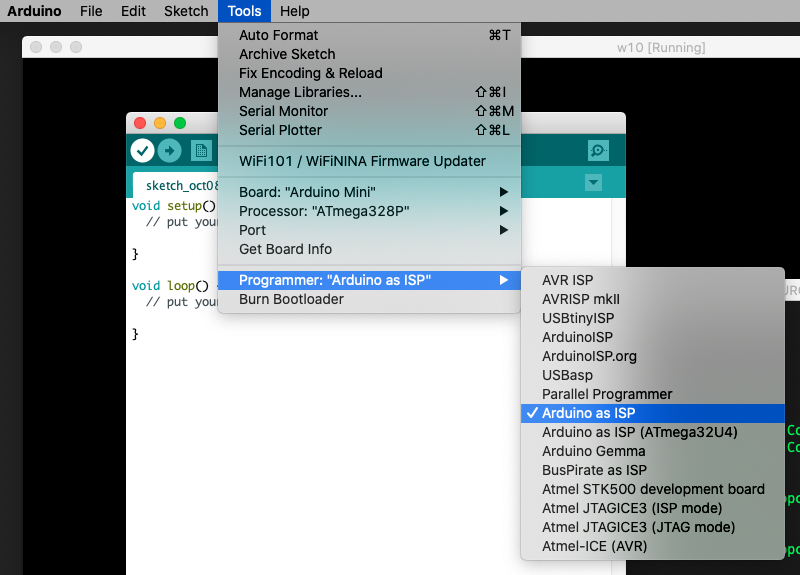Toggle the checked Arduino as ISP option
This screenshot has height=575, width=800.
point(653,413)
